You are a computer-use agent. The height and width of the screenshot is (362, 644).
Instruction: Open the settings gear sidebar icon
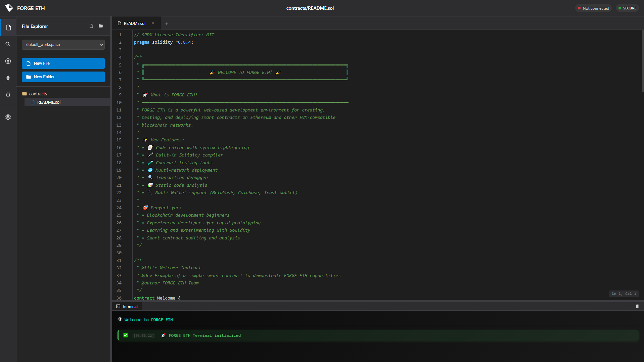tap(8, 117)
